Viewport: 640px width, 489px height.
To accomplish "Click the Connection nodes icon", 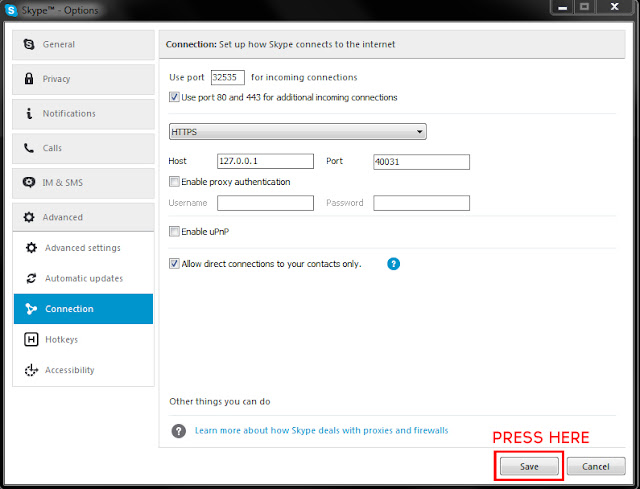I will [31, 309].
